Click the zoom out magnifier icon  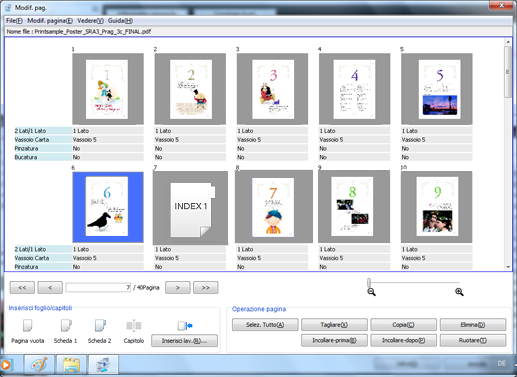[371, 292]
